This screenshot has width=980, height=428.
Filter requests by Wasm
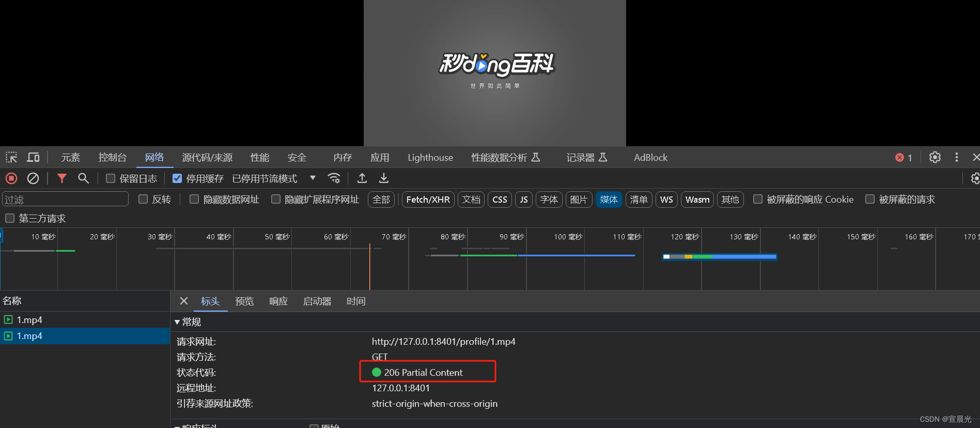[697, 200]
